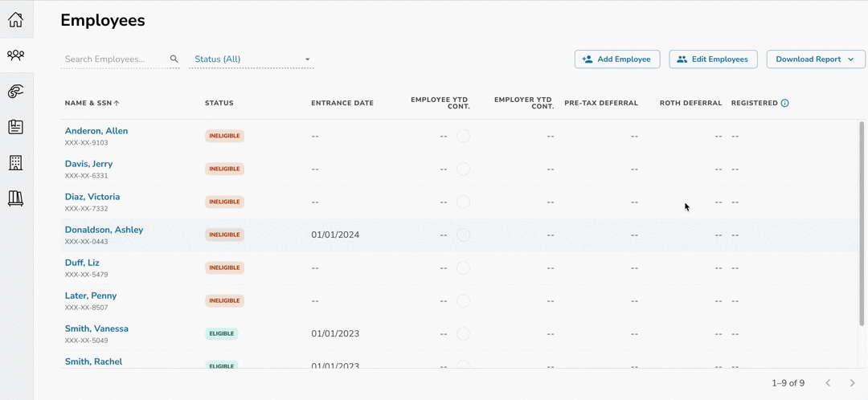
Task: Open the resources library books sidebar icon
Action: tap(16, 198)
